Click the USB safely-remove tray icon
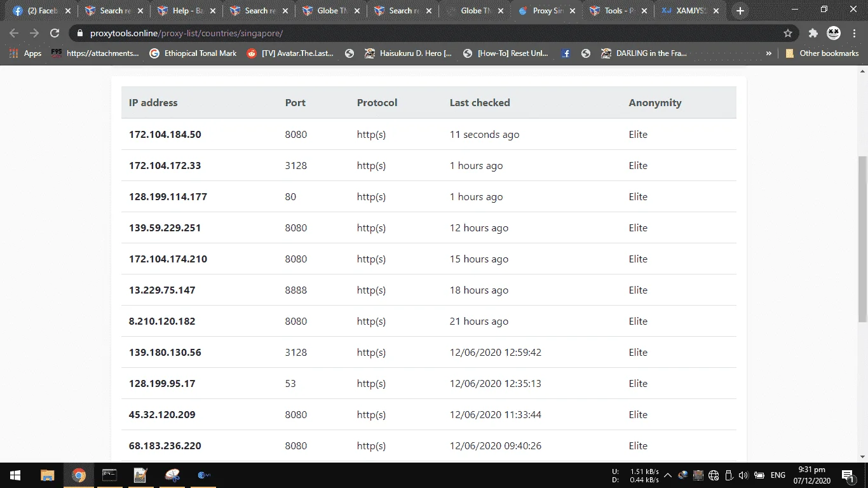868x488 pixels. pyautogui.click(x=728, y=475)
